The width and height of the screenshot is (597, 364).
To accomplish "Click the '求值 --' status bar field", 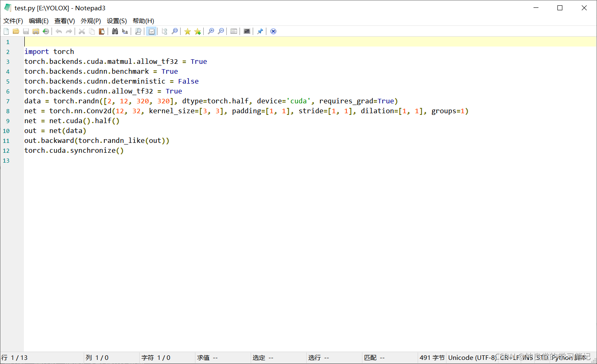I will 223,357.
